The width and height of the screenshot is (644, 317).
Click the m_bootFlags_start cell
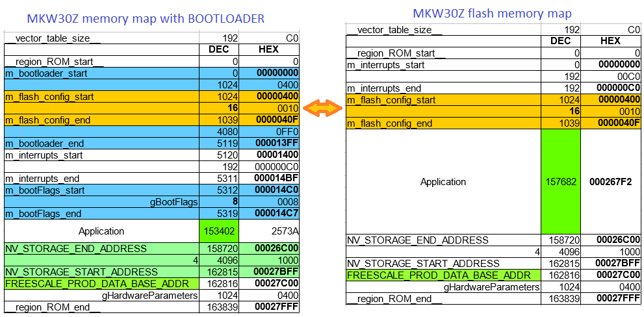point(101,190)
